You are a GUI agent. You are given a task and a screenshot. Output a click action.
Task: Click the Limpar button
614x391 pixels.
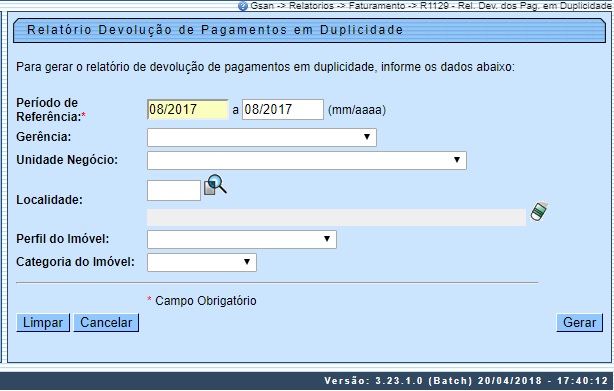tap(43, 323)
